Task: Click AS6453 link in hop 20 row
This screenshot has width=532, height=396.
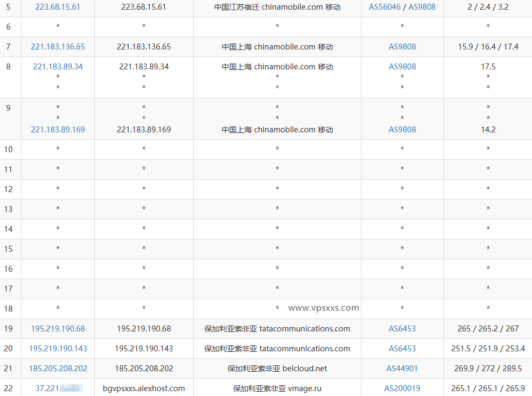Action: click(402, 349)
